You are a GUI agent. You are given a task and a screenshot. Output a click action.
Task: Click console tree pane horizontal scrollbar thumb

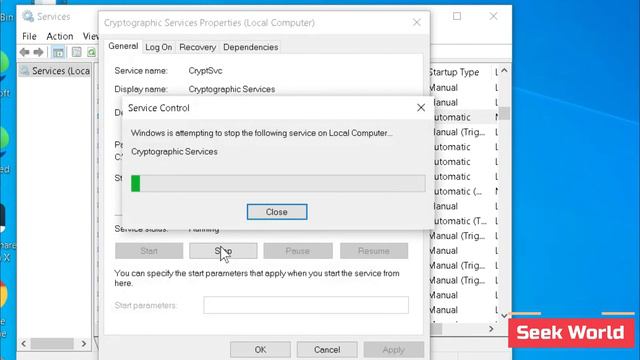(52, 344)
